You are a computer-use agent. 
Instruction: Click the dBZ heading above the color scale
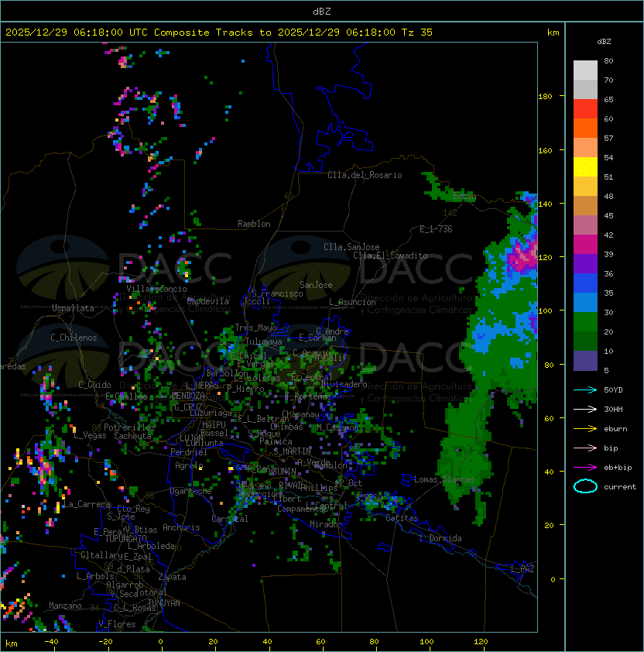(x=604, y=42)
